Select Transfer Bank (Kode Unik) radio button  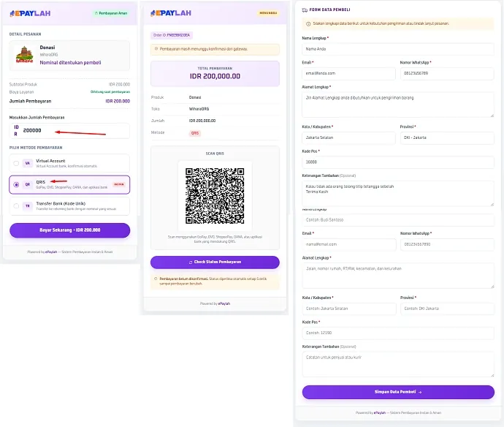coord(16,206)
